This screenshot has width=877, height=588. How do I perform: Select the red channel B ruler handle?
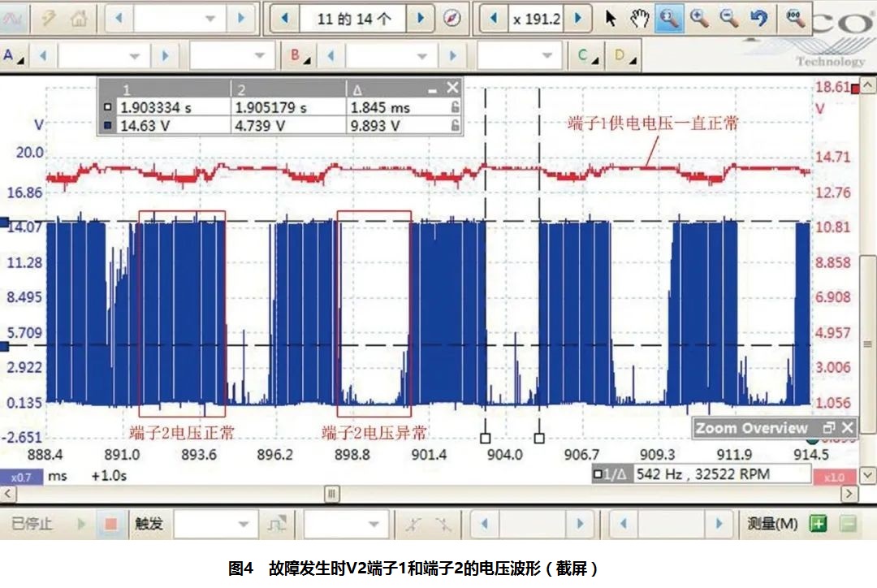(x=854, y=88)
